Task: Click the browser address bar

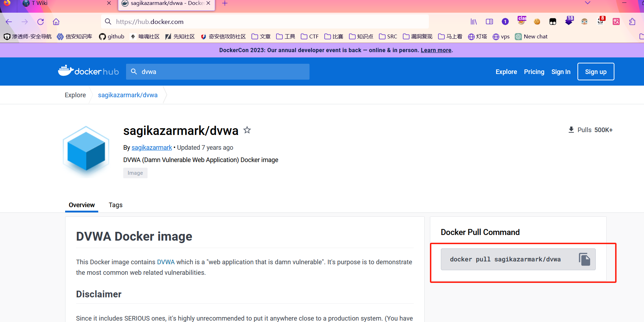Action: (265, 22)
